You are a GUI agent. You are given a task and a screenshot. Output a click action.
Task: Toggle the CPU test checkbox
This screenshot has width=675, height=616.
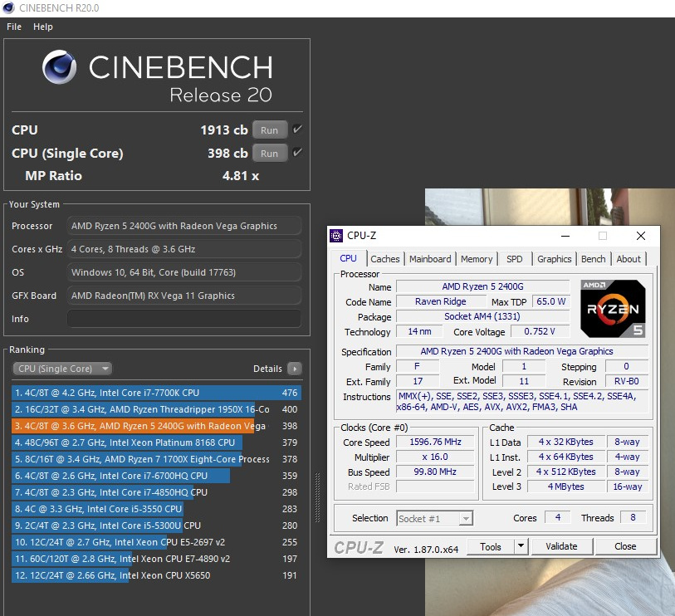coord(297,130)
